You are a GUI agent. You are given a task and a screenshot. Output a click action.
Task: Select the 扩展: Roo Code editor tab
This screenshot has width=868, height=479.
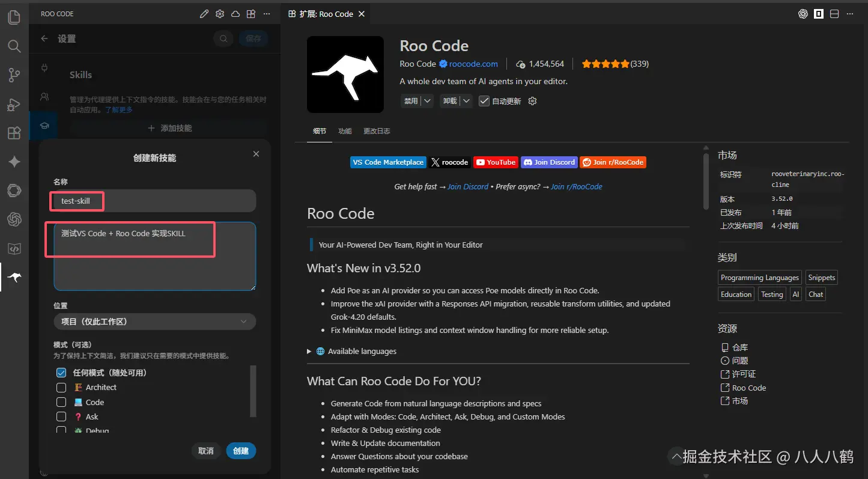(x=327, y=14)
